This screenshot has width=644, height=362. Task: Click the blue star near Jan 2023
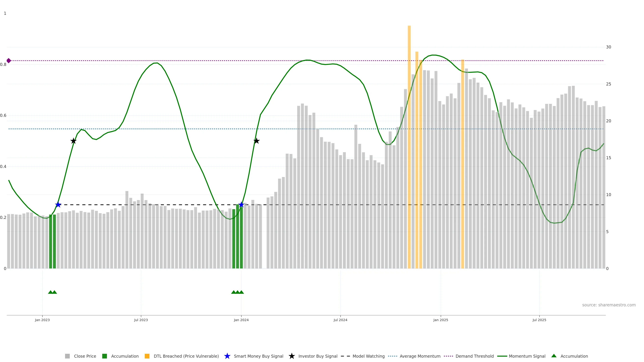(x=58, y=205)
